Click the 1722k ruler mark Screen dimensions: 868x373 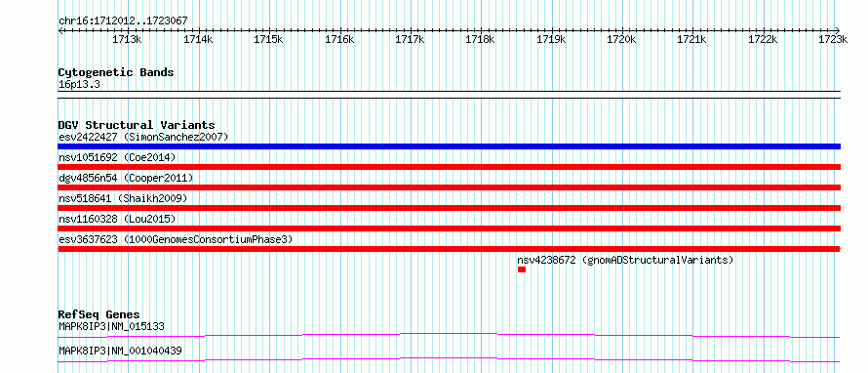point(764,39)
